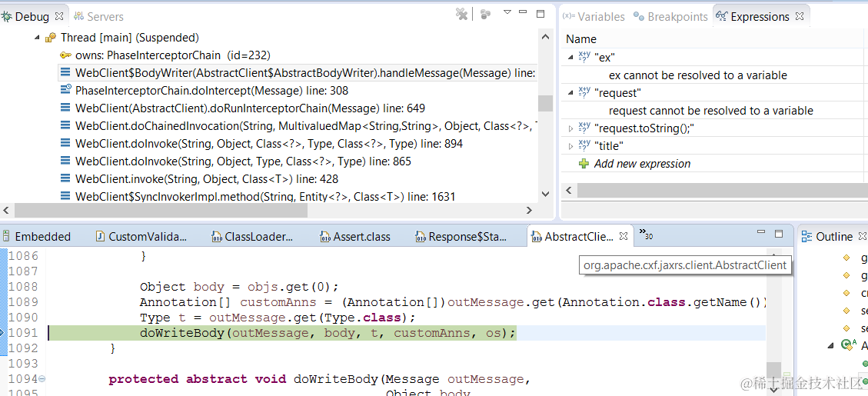Click Expressions horizontal scrollbar left arrow

tap(569, 190)
